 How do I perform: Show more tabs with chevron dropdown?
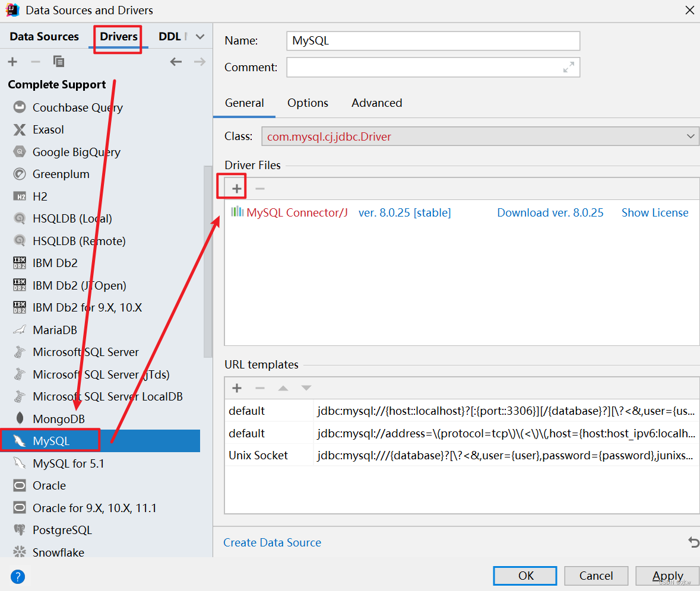coord(200,37)
